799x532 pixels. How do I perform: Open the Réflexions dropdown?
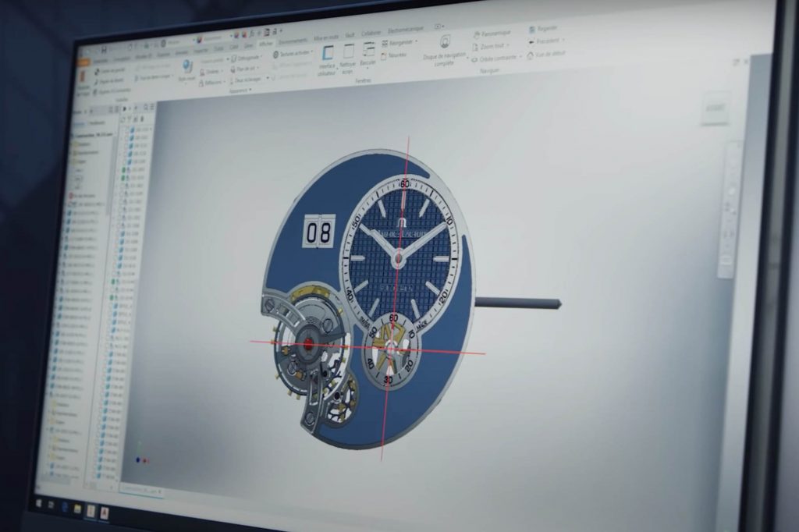coord(213,83)
